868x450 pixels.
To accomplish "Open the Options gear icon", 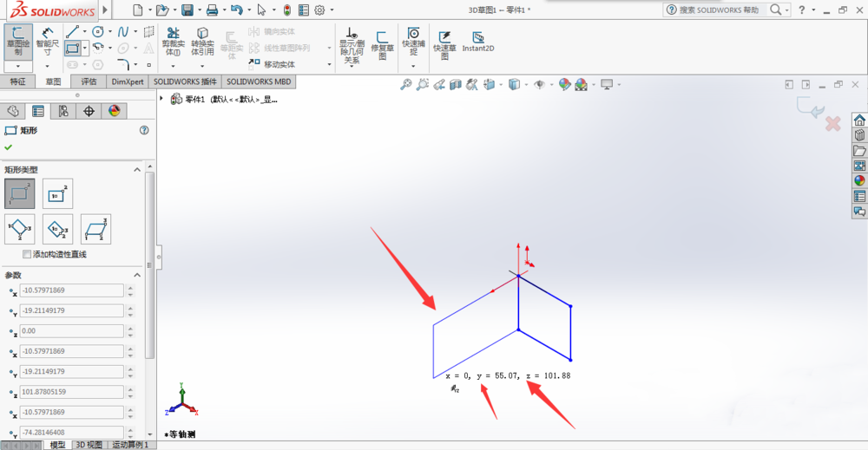I will (x=319, y=10).
